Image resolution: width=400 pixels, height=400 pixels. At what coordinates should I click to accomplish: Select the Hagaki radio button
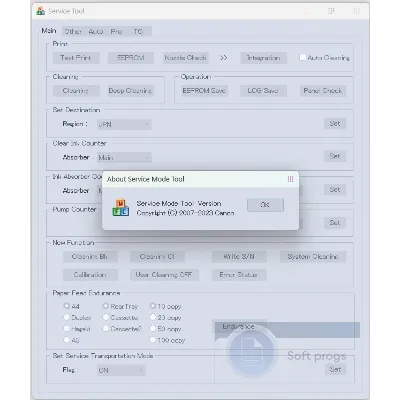point(66,328)
